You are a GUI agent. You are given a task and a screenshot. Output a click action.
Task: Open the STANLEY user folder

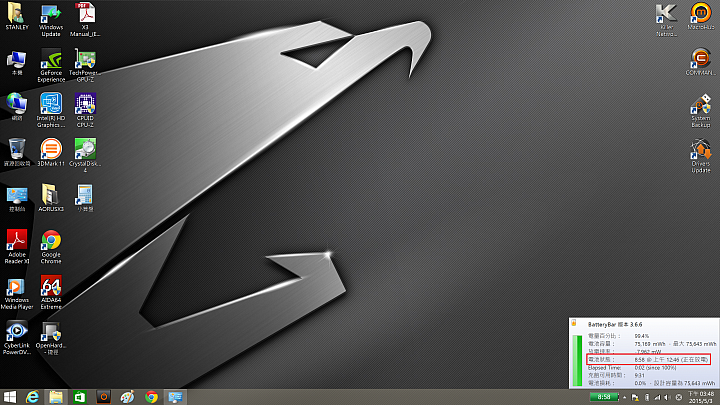click(x=17, y=17)
